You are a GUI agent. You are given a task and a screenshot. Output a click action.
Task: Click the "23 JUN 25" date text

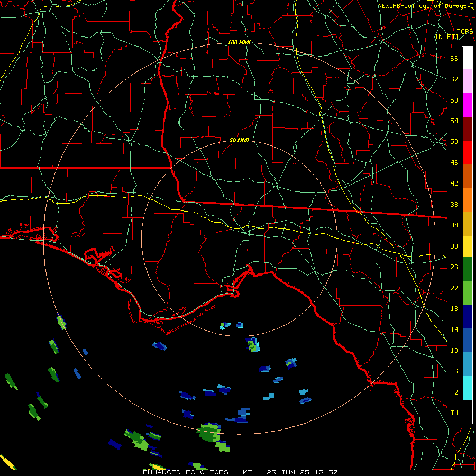[288, 472]
